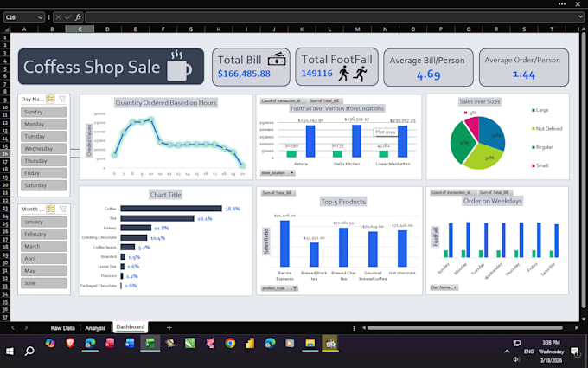Select the row 16 header
This screenshot has width=588, height=368.
[5, 153]
